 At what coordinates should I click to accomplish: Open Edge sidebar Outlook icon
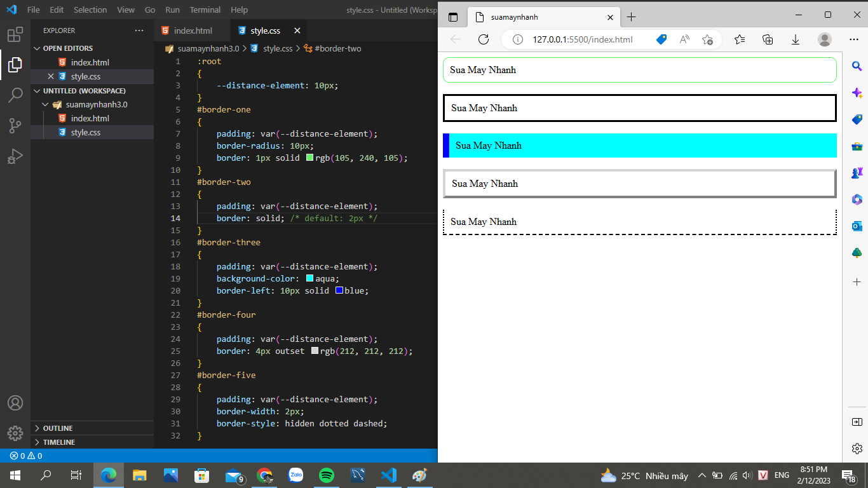857,226
